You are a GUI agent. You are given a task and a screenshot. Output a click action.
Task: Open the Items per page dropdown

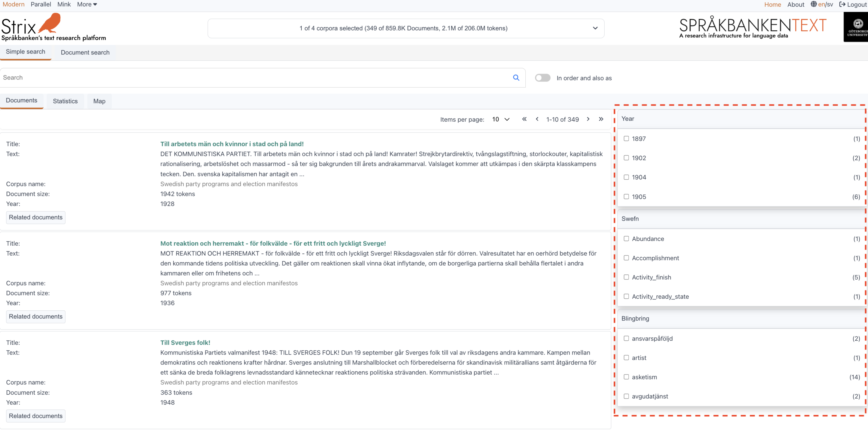click(x=501, y=119)
